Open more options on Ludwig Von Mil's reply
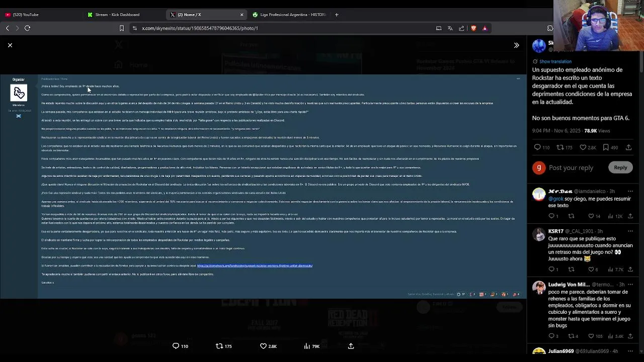The width and height of the screenshot is (644, 362). click(630, 285)
